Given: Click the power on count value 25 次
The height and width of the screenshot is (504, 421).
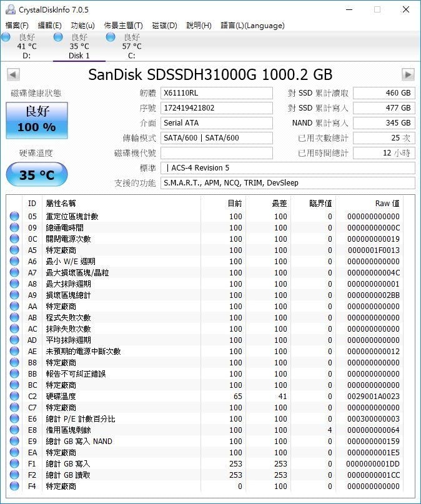Looking at the screenshot, I should pos(384,138).
